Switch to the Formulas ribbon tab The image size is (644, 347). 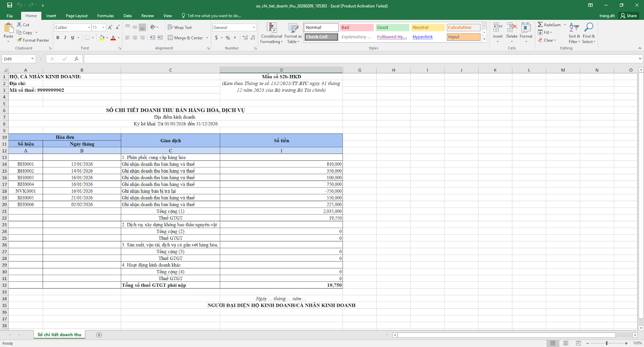105,16
